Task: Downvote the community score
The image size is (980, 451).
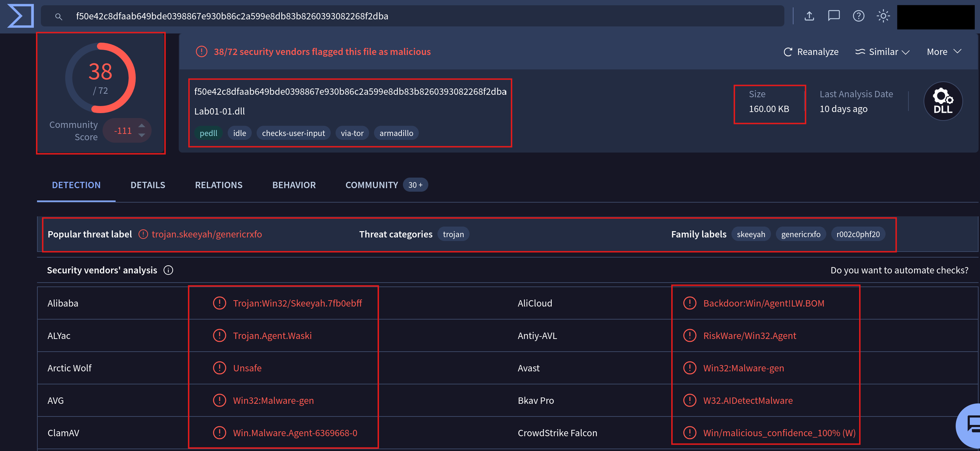Action: [141, 135]
